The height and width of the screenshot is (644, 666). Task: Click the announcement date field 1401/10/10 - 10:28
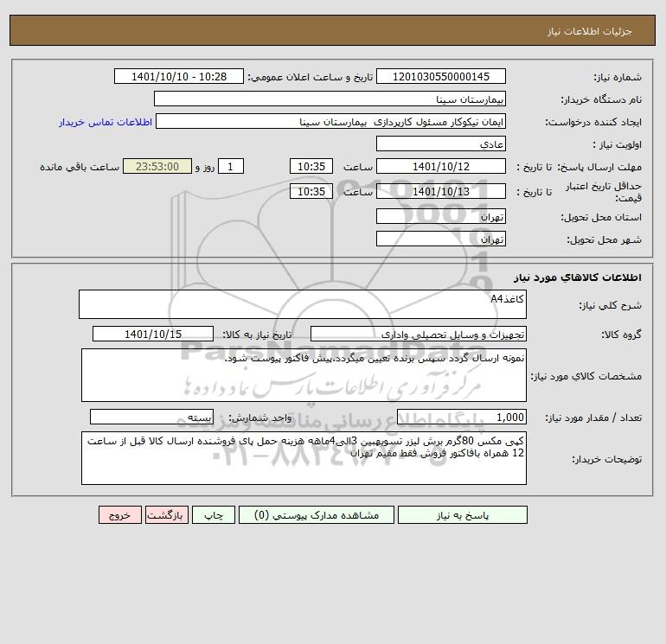pyautogui.click(x=179, y=76)
